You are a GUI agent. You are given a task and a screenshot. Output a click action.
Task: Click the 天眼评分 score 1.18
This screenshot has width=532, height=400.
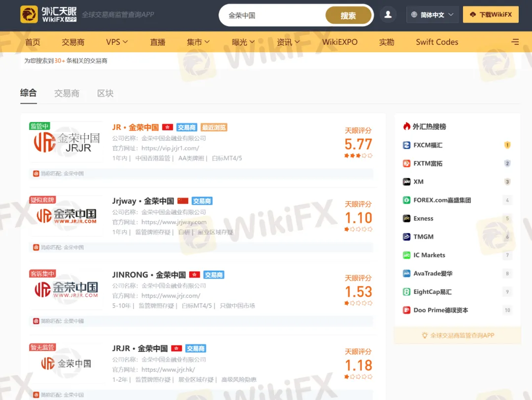[358, 365]
